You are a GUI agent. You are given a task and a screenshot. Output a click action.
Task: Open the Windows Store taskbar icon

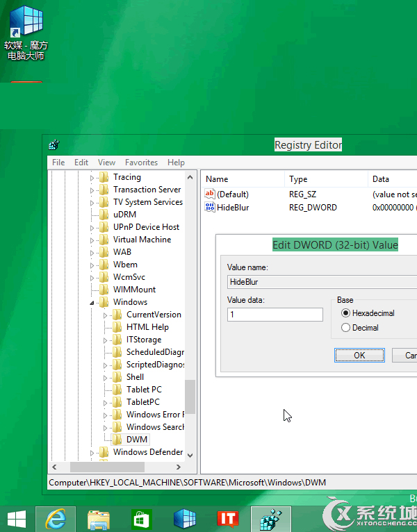point(142,519)
